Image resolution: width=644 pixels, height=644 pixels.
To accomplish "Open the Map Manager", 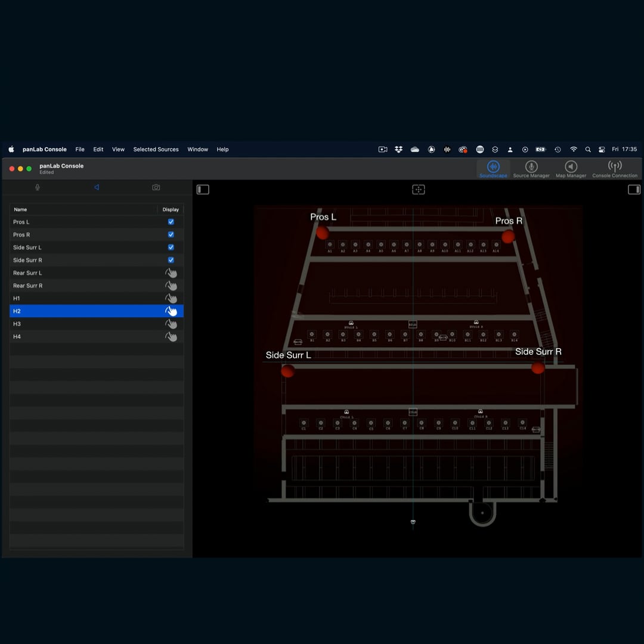I will [x=571, y=169].
